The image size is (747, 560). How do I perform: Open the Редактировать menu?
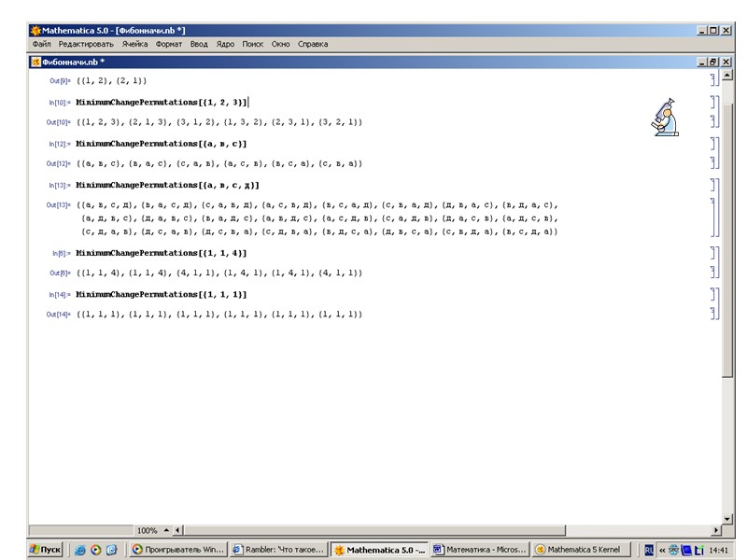86,44
